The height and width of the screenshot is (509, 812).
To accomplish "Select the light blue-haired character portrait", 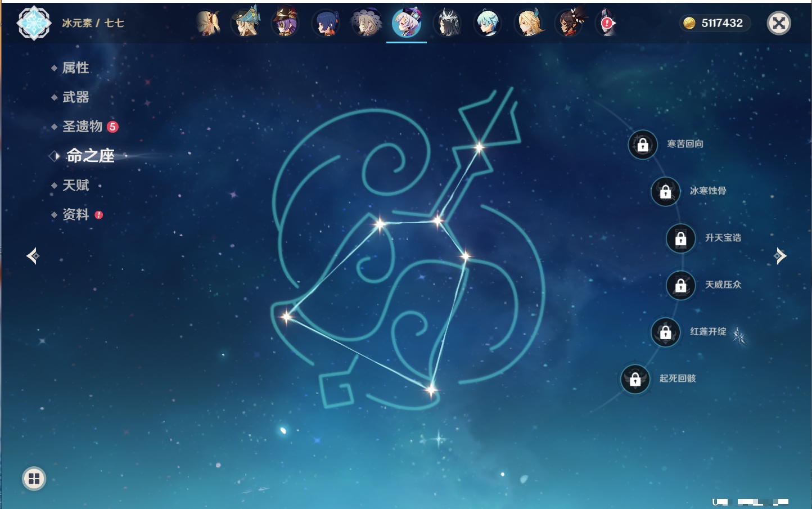I will tap(488, 23).
